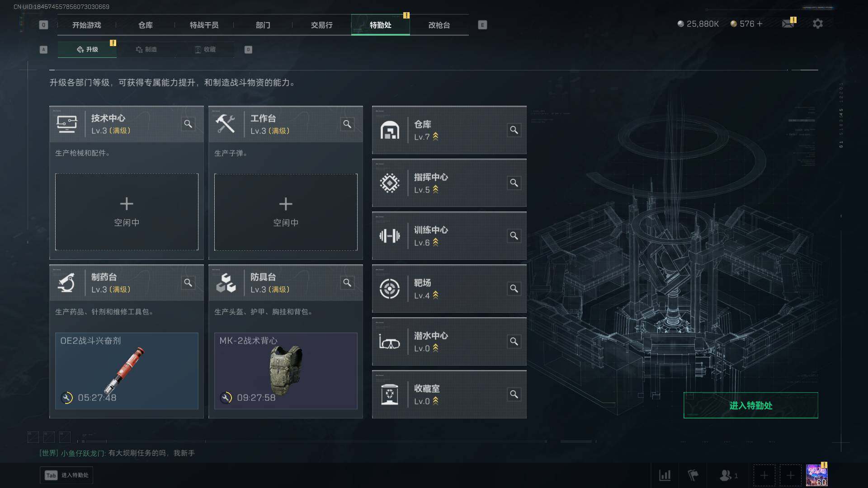The height and width of the screenshot is (488, 868).
Task: Open the statistics bar chart icon
Action: click(665, 475)
